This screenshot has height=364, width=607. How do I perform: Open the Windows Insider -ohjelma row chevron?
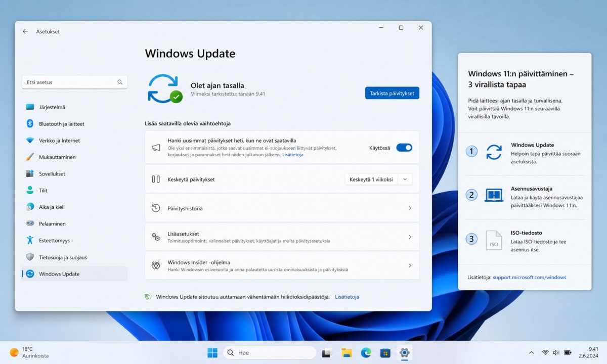pyautogui.click(x=410, y=265)
